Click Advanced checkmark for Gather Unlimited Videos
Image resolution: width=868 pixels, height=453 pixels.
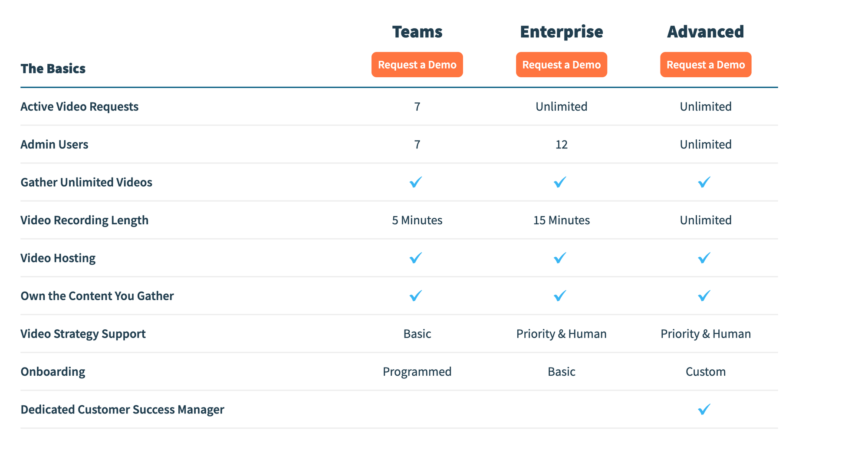pos(704,182)
